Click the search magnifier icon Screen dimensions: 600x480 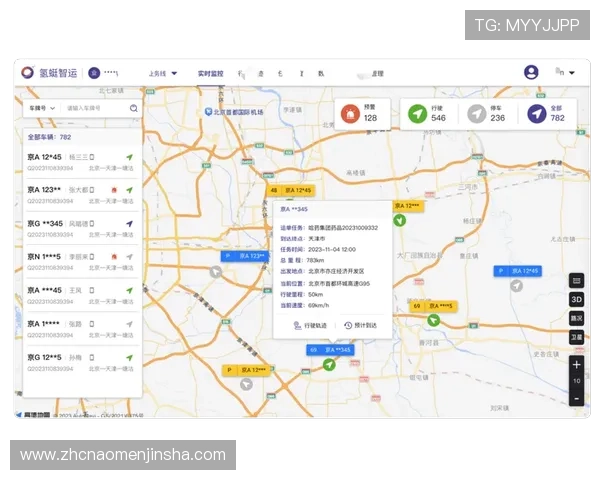click(134, 107)
